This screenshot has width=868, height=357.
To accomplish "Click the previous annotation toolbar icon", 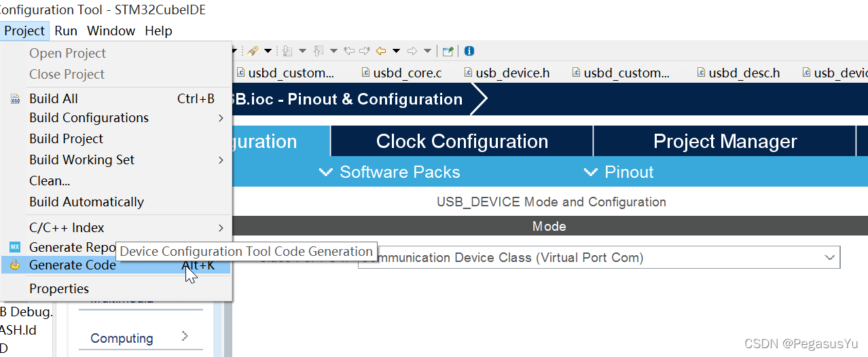I will tap(319, 51).
